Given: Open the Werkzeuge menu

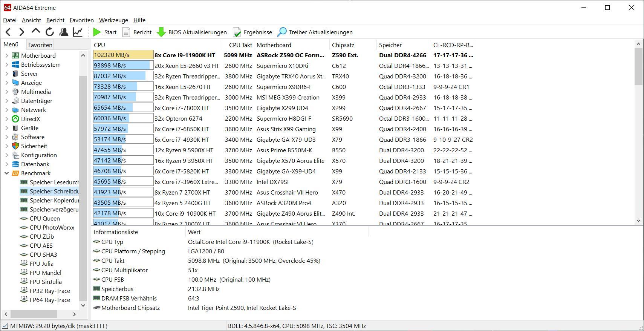Looking at the screenshot, I should pyautogui.click(x=113, y=20).
